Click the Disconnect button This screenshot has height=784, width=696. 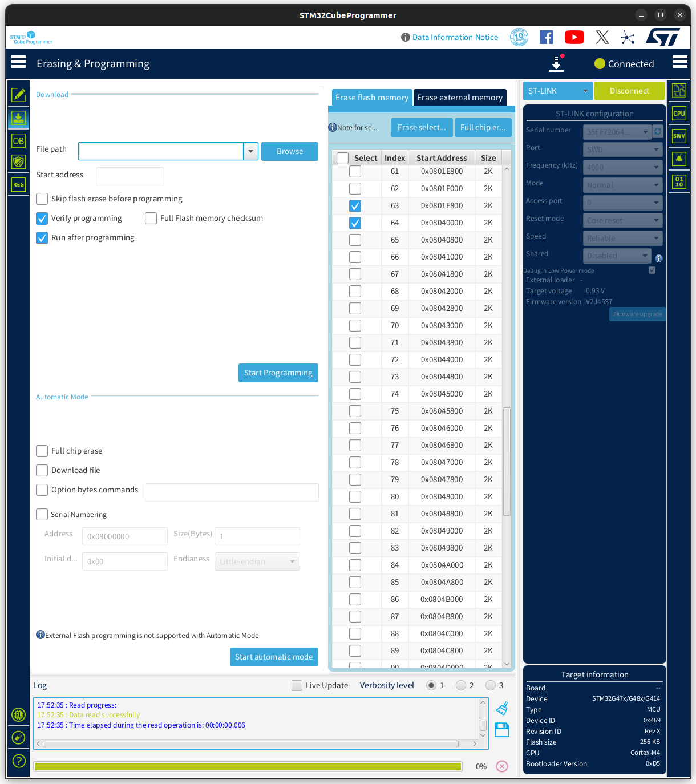pyautogui.click(x=629, y=91)
